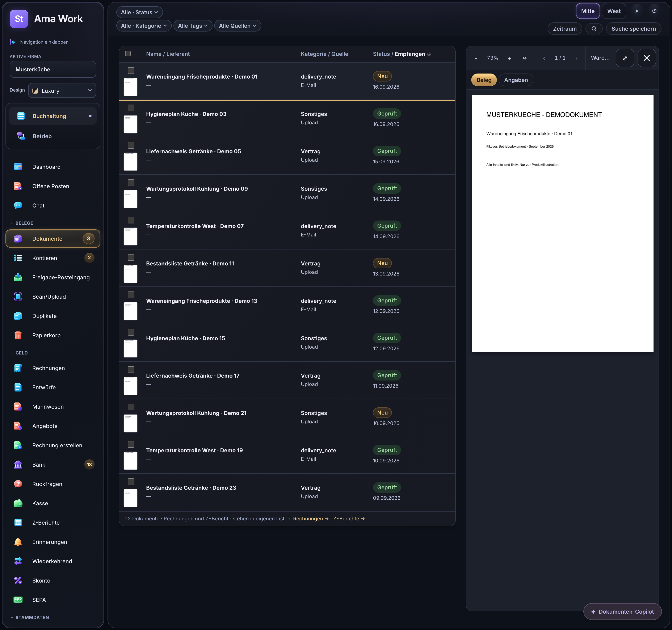
Task: Open the Alle Tags dropdown
Action: 193,26
